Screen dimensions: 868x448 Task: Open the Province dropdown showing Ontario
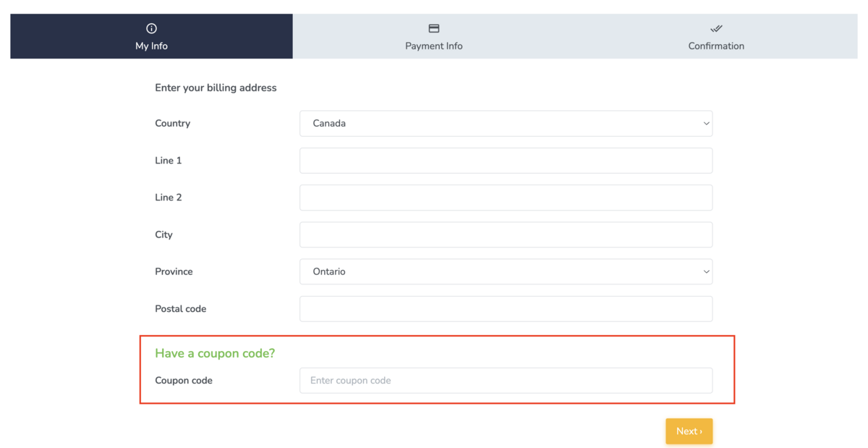pos(506,271)
